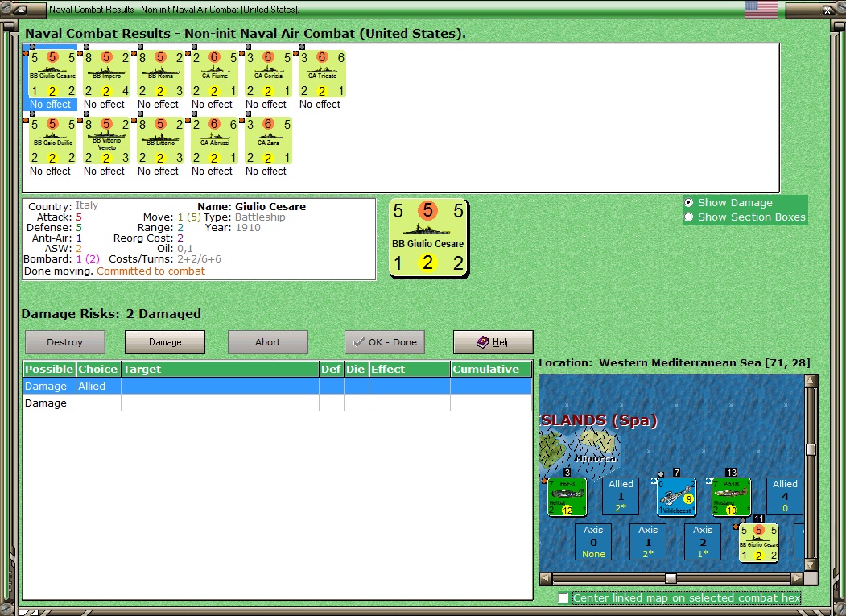
Task: Select the BB Roma unit counter
Action: [160, 74]
